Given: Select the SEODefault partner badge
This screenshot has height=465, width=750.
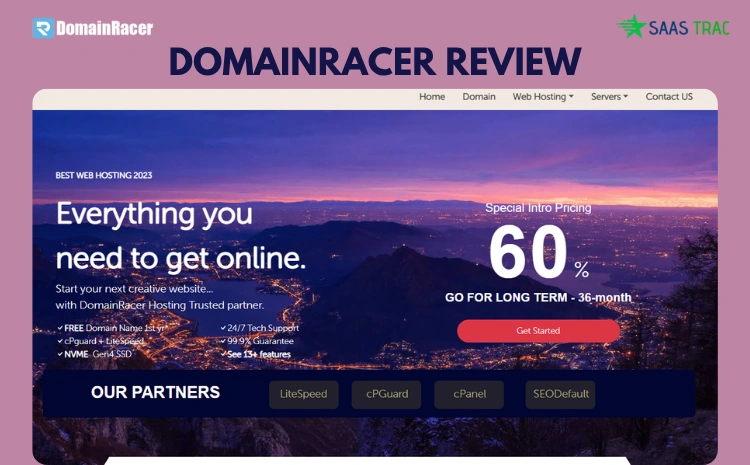Looking at the screenshot, I should point(560,394).
